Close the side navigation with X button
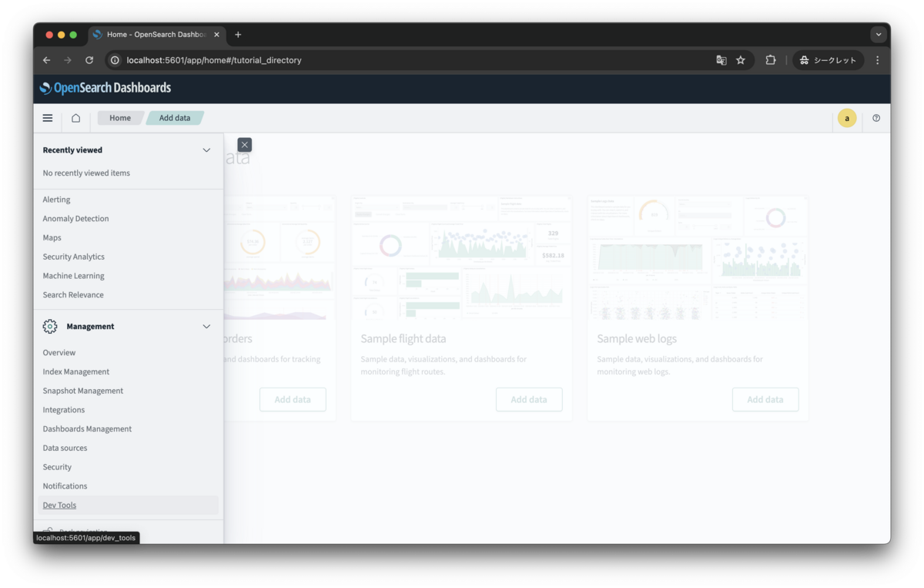924x588 pixels. pyautogui.click(x=245, y=145)
